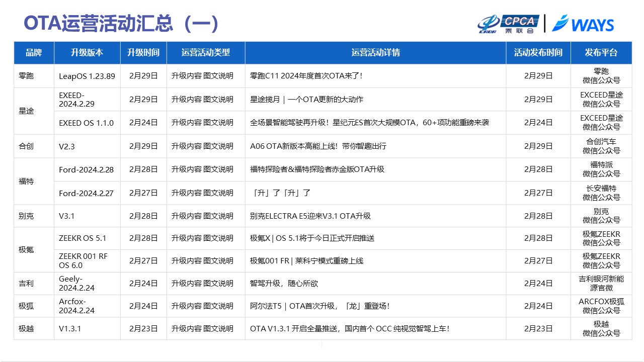Click the ZEEKR OS 5.1 version cell
Image resolution: width=644 pixels, height=362 pixels.
(87, 238)
